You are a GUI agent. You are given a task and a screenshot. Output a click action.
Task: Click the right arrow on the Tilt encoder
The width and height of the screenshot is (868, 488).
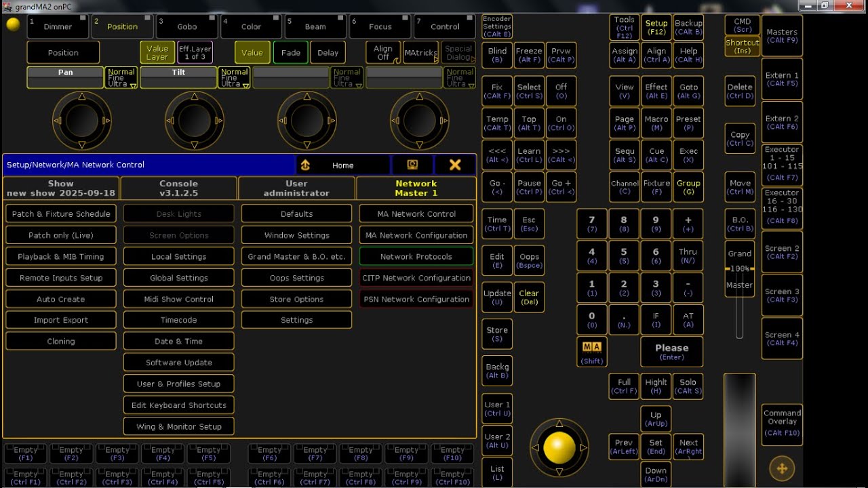point(220,121)
